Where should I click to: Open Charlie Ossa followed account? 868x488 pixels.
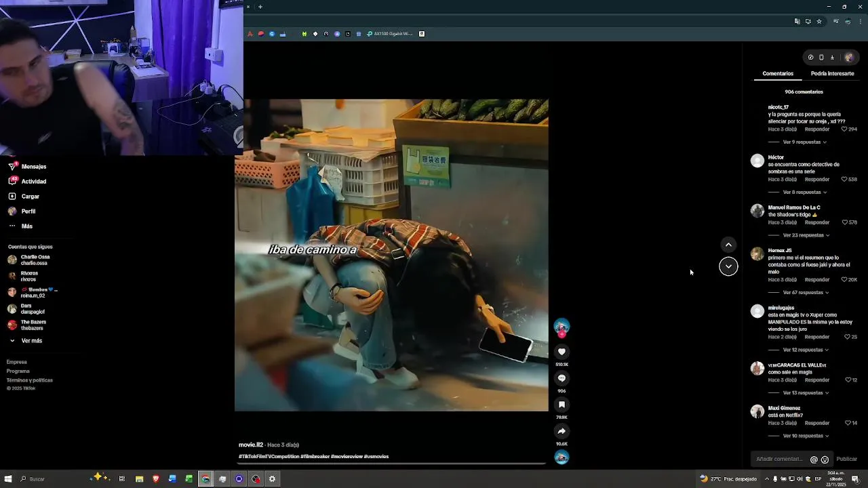pos(28,260)
